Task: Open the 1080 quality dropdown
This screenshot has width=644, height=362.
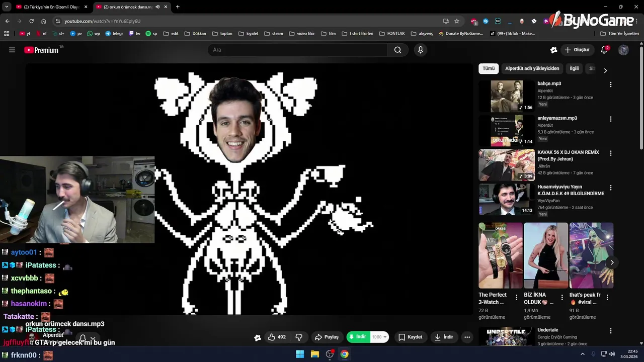Action: (379, 337)
